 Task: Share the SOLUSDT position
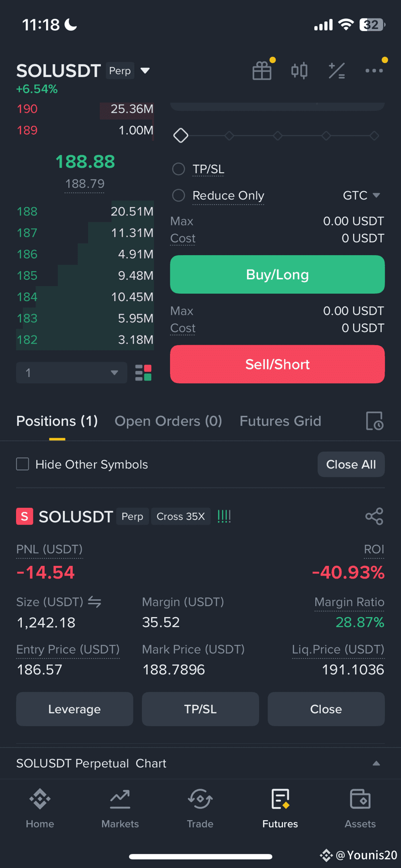point(374,517)
